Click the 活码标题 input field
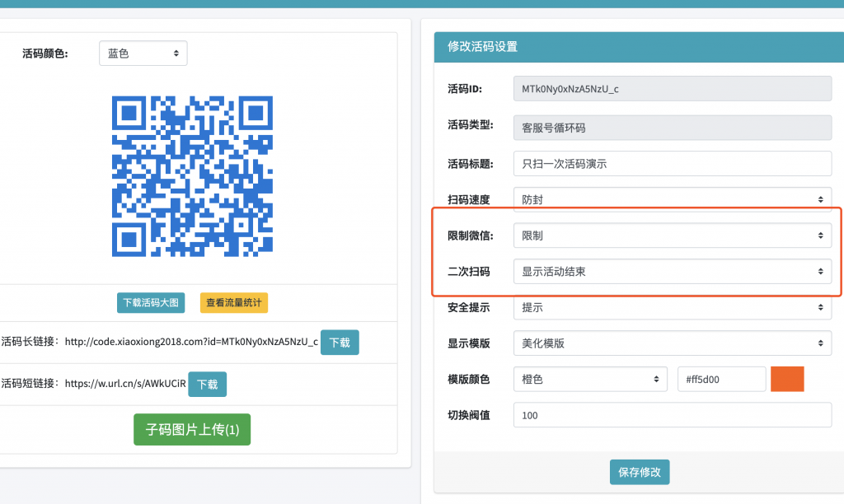 tap(673, 164)
